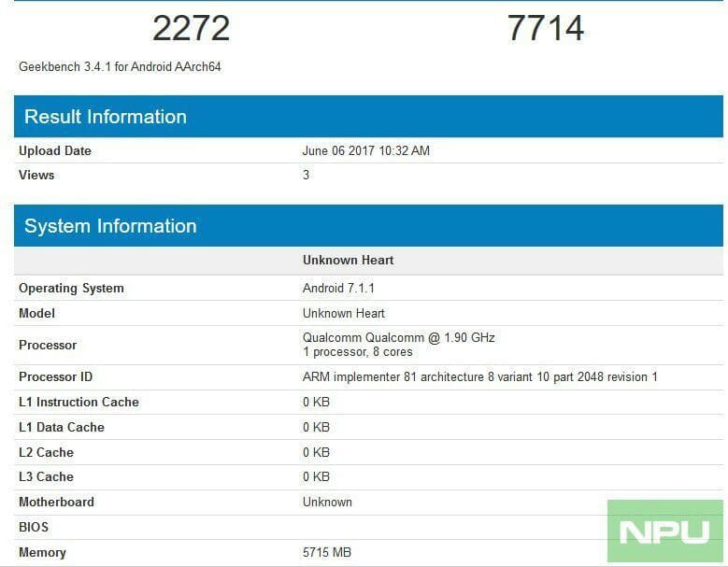The height and width of the screenshot is (567, 728).
Task: Click the L3 Cache 0 KB value
Action: click(316, 477)
